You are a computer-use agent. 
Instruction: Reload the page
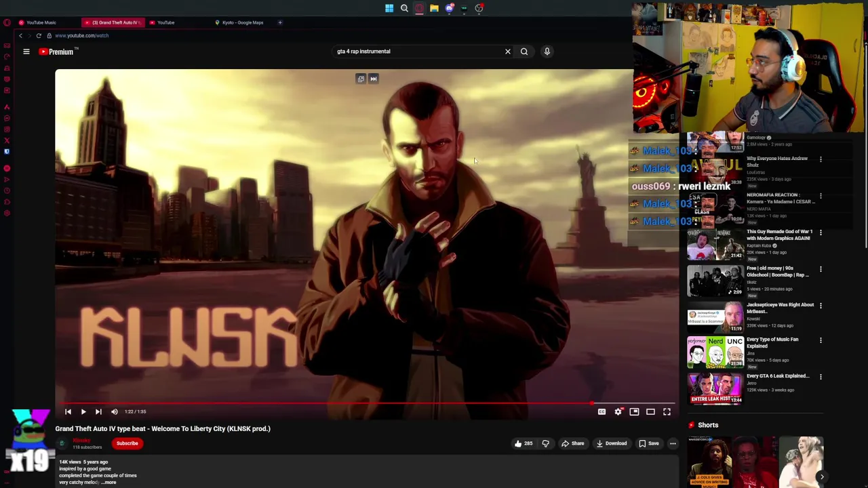pos(39,35)
